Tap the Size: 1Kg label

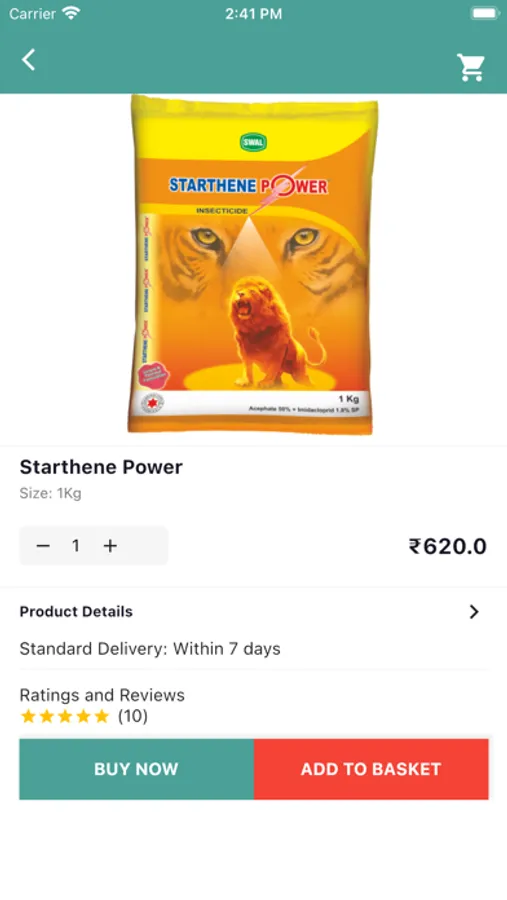point(51,494)
